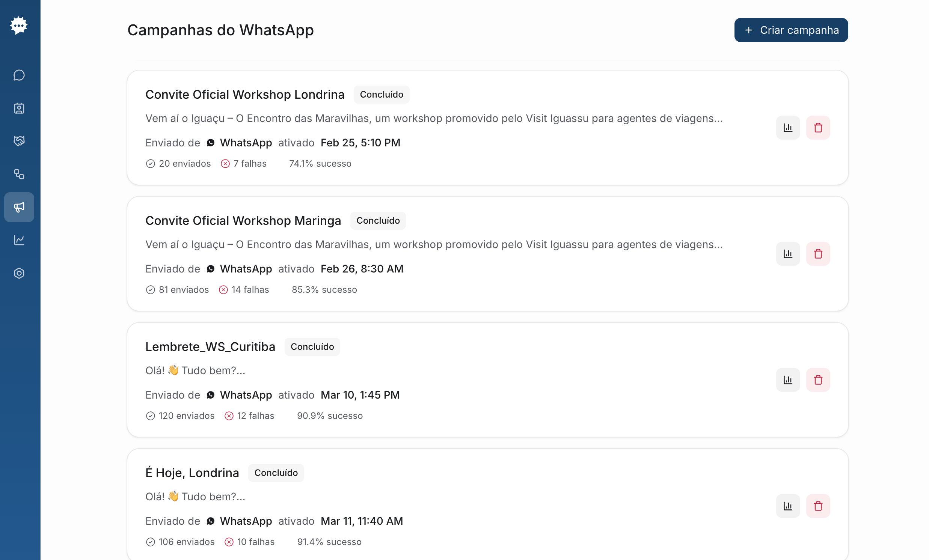Delete the Convite Oficial Workshop Maringa campaign

[818, 254]
